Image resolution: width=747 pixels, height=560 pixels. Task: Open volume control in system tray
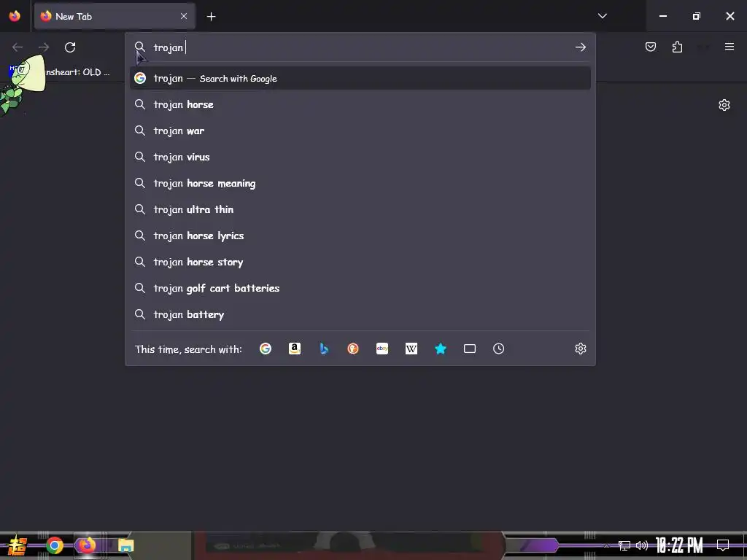click(x=642, y=545)
